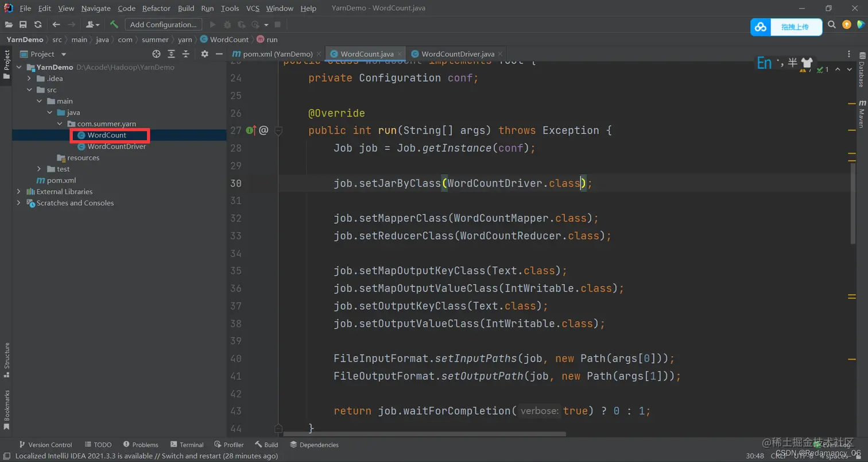
Task: Close the WordCount.java editor tab
Action: tap(400, 54)
